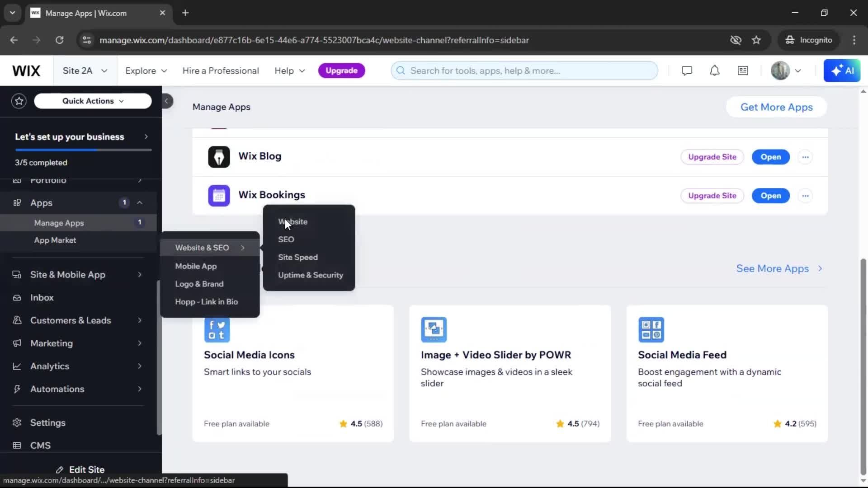The image size is (868, 488).
Task: Expand the Marketing section
Action: pyautogui.click(x=140, y=343)
